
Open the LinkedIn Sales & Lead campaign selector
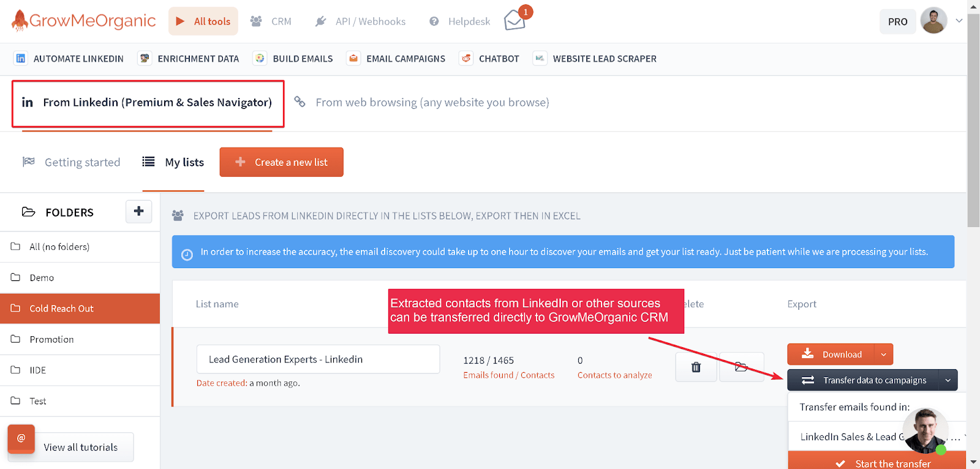(877, 437)
